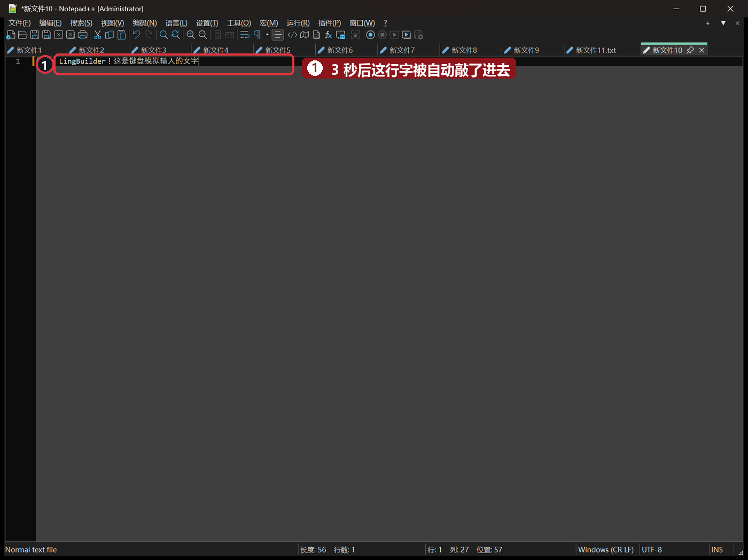Viewport: 748px width, 560px height.
Task: Click the Cut scissors icon
Action: point(98,35)
